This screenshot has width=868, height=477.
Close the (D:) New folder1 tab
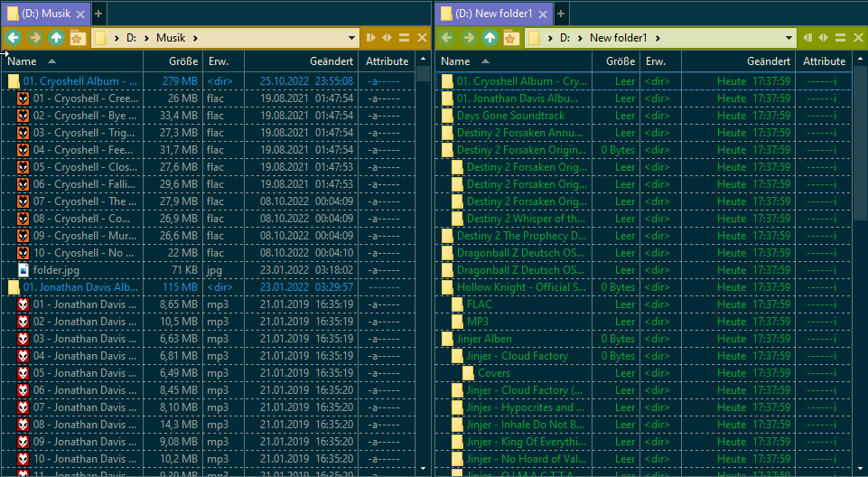click(x=543, y=14)
